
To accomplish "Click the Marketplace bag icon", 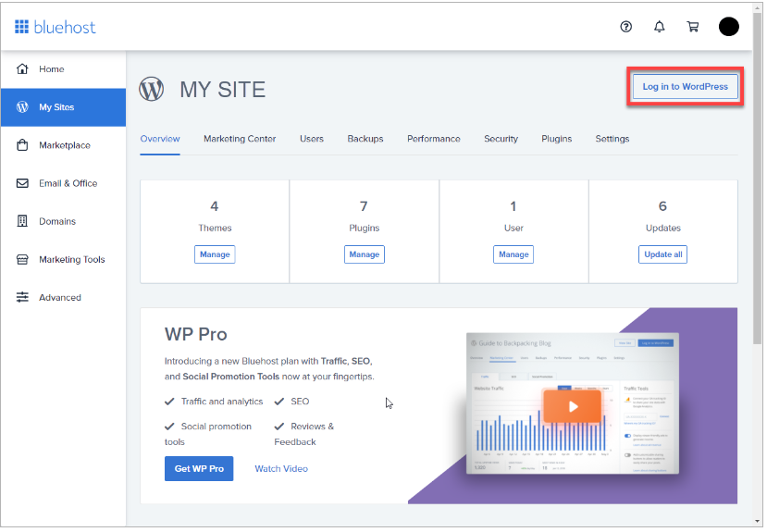I will tap(22, 145).
